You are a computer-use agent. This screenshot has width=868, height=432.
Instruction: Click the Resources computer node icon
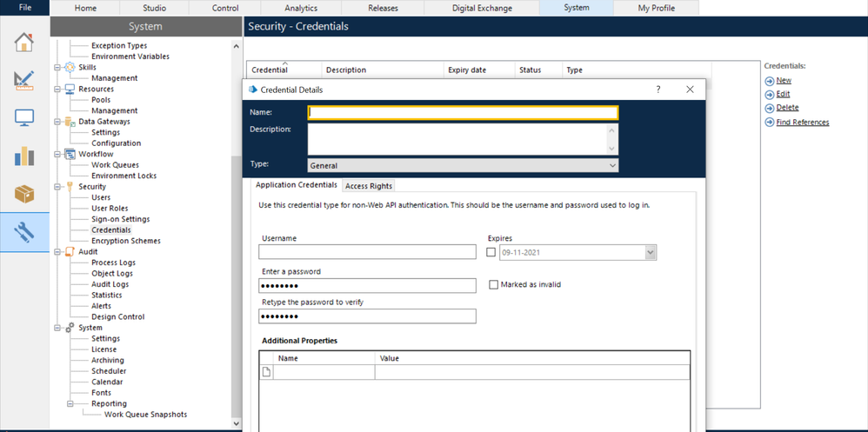pos(70,89)
